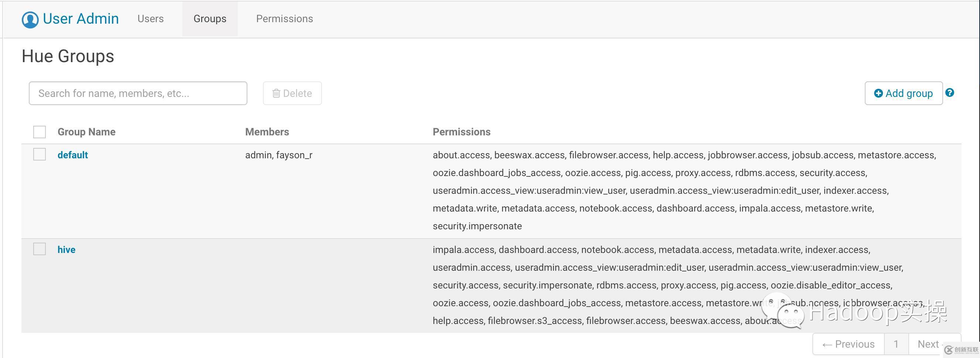This screenshot has height=358, width=980.
Task: Select page 1 in pagination
Action: [x=896, y=344]
